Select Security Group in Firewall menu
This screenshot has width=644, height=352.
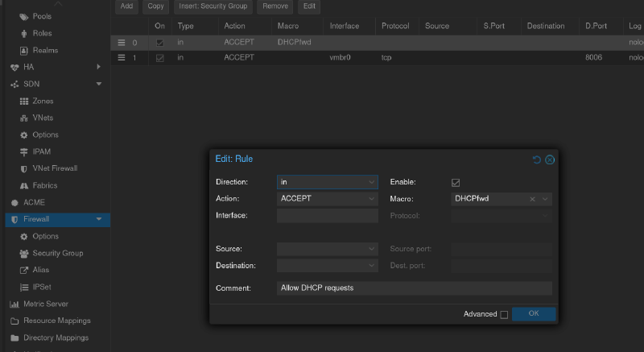pos(57,253)
